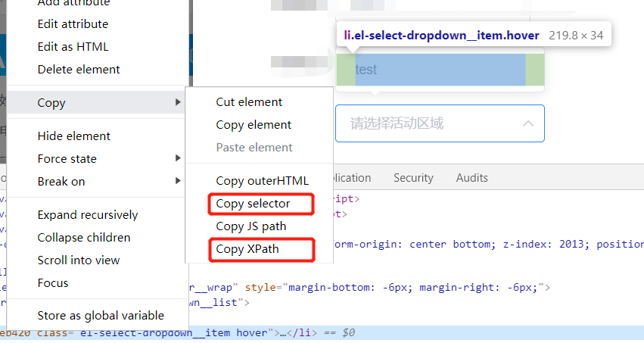Choose Copy outerHTML from the submenu
644x343 pixels.
262,181
